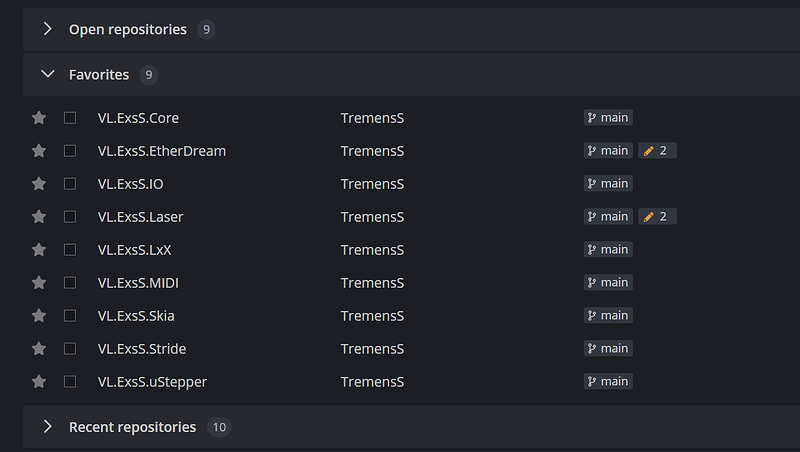This screenshot has height=452, width=800.
Task: Click the pencil changes badge on VL.ExsS.EtherDream
Action: pos(657,150)
